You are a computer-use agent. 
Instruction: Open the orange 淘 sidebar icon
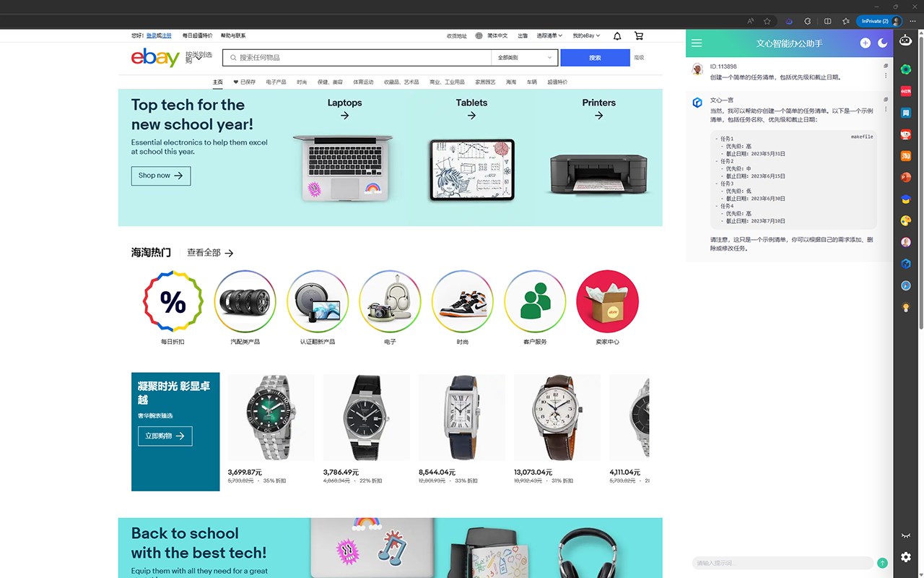[905, 156]
